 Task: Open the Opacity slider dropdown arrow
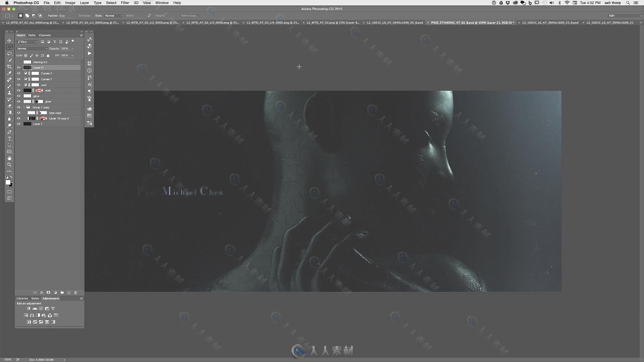72,49
